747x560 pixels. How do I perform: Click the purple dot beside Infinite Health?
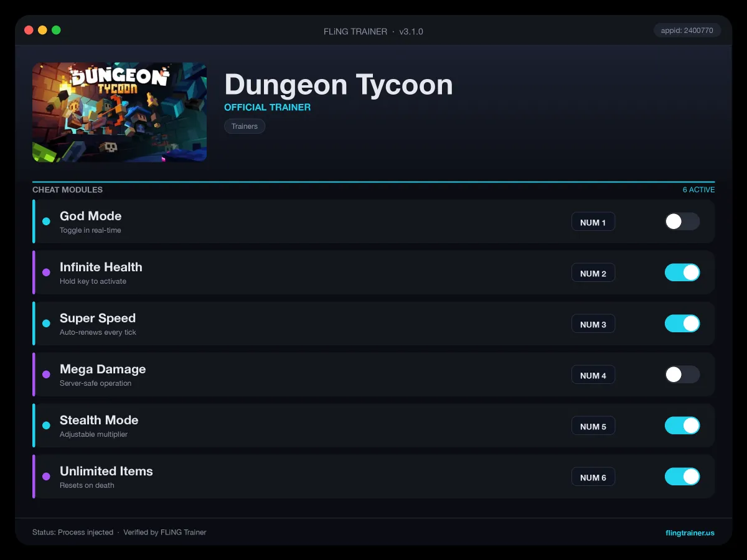click(x=46, y=273)
